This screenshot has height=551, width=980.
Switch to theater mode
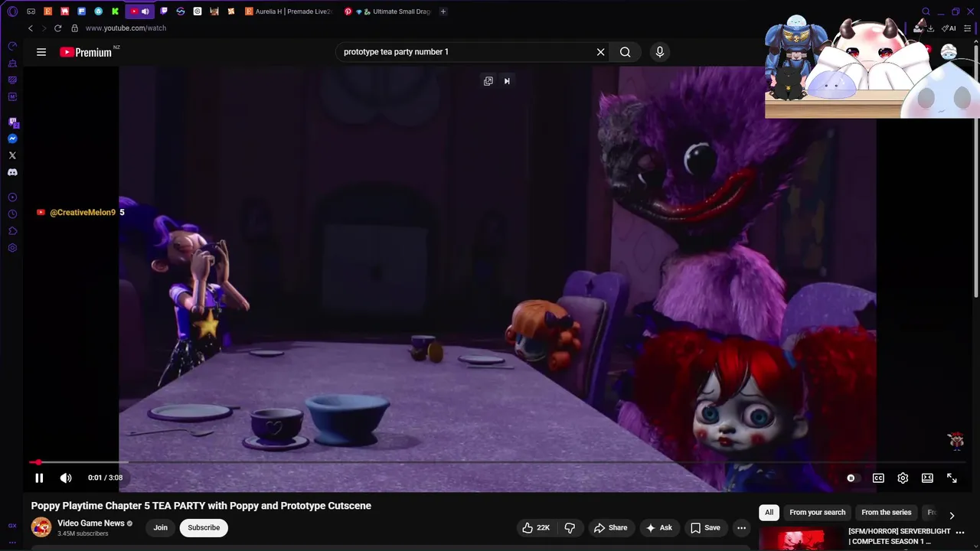point(927,478)
